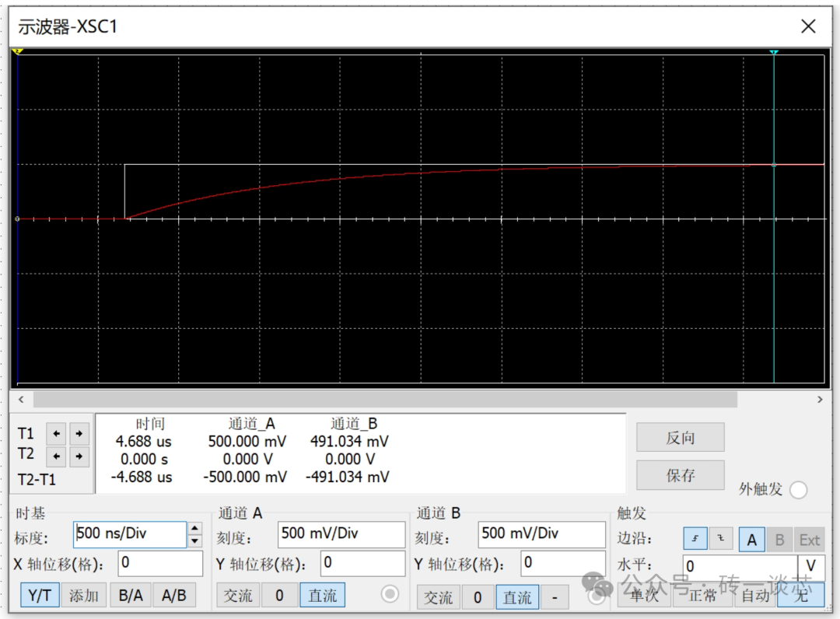Image resolution: width=840 pixels, height=619 pixels.
Task: Set trigger mode to 自动 (Auto)
Action: tap(755, 596)
